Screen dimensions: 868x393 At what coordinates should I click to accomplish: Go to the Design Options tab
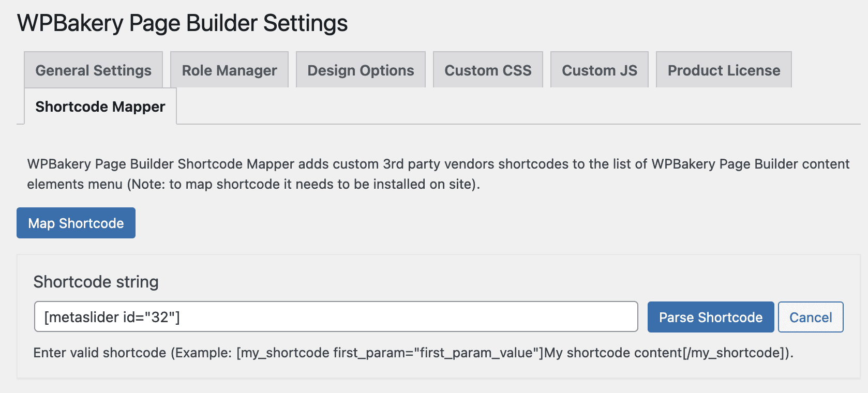pos(361,70)
